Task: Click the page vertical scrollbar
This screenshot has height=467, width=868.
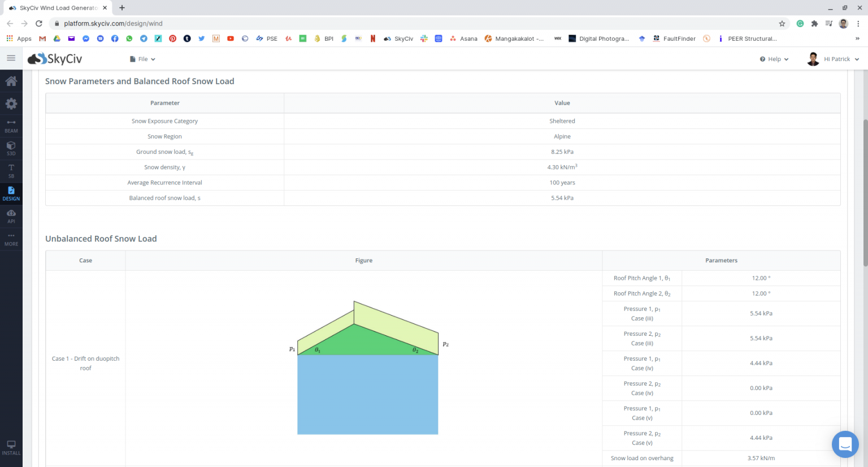Action: point(865,192)
